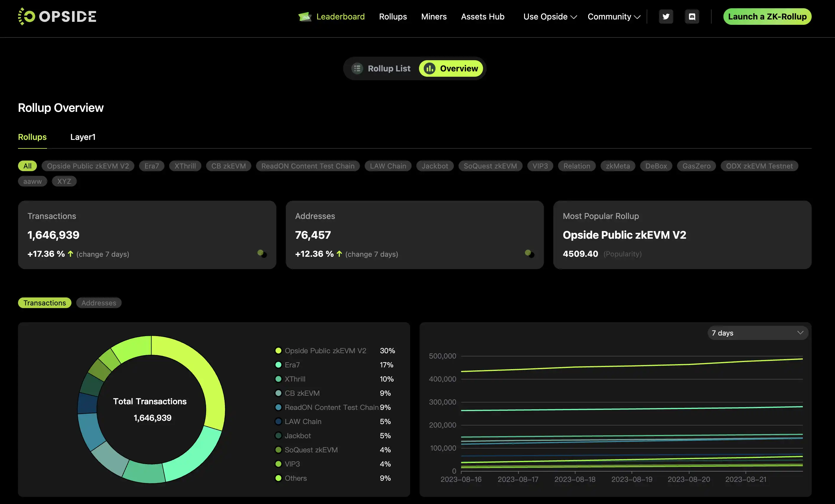The height and width of the screenshot is (504, 835).
Task: Expand the Use Opside dropdown menu
Action: pos(549,16)
